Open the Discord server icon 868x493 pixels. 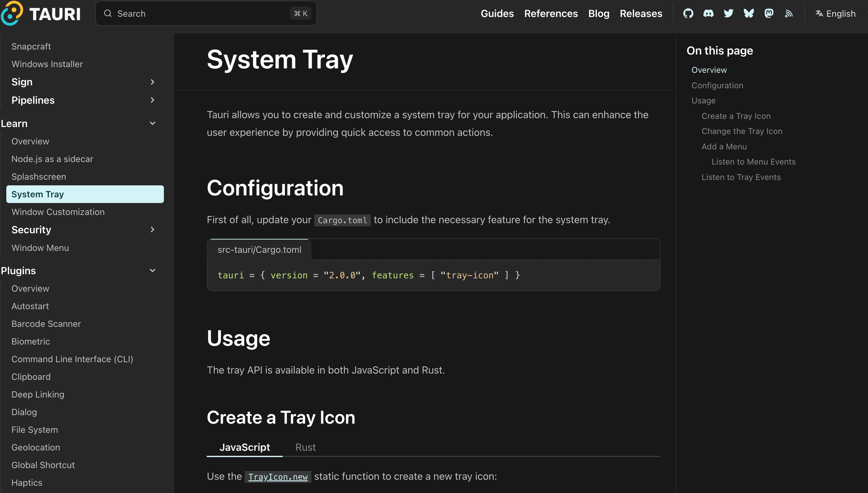pos(708,14)
